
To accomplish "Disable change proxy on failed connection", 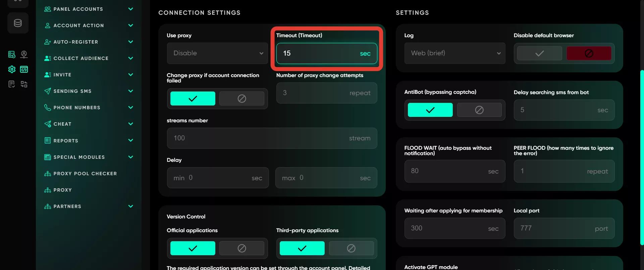I will coord(242,98).
